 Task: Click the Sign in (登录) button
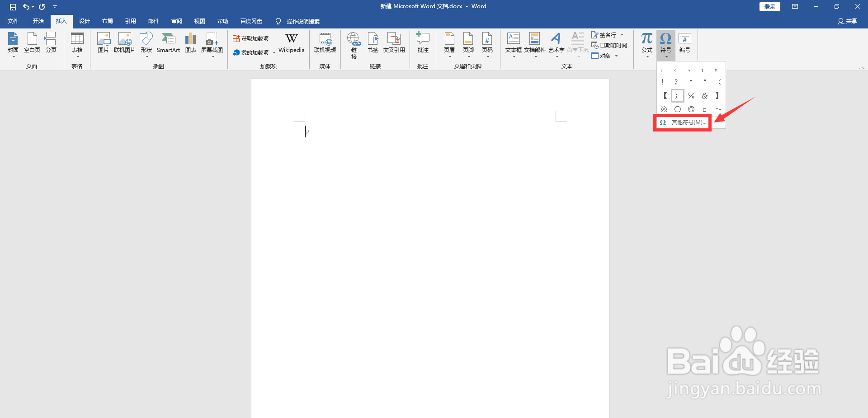(769, 6)
